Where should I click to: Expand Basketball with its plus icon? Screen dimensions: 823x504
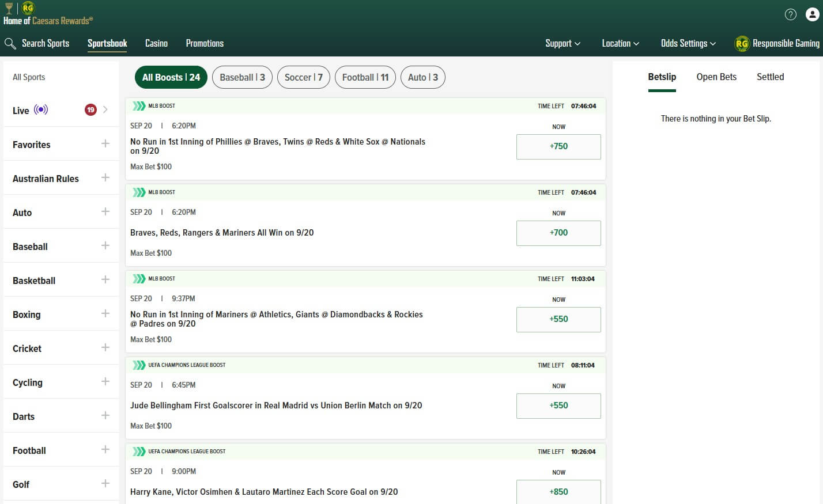click(x=105, y=279)
